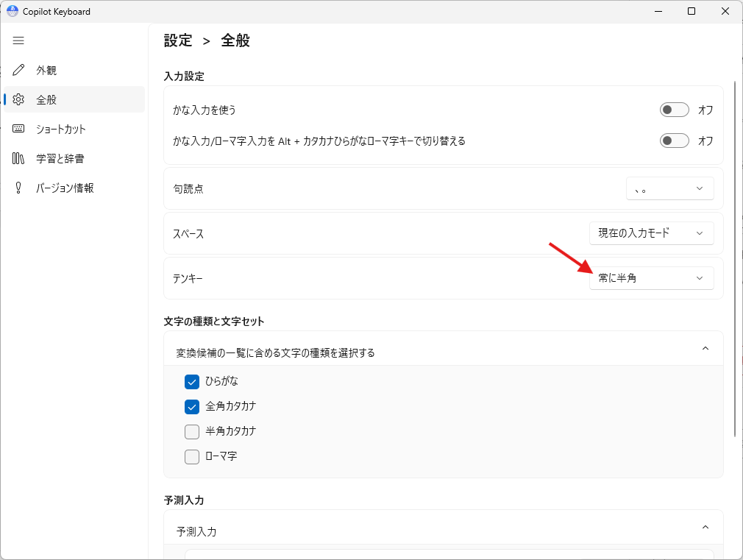The width and height of the screenshot is (743, 560).
Task: Toggle かな入力を使う switch
Action: click(675, 110)
